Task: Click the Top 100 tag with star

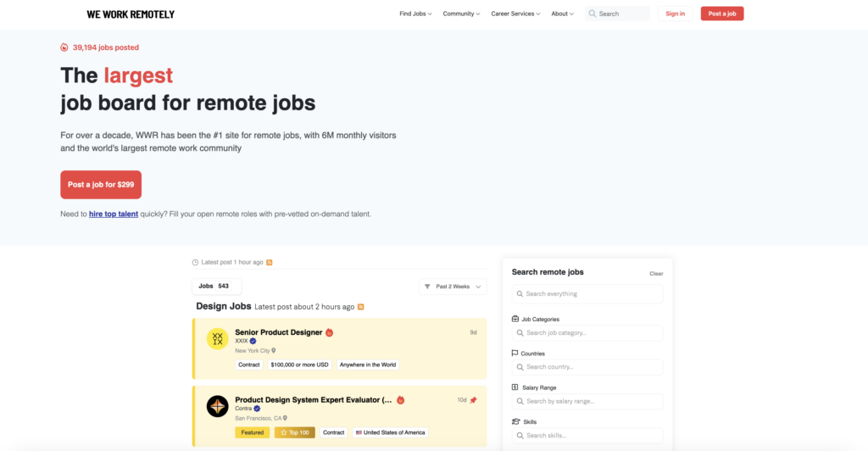Action: [294, 432]
